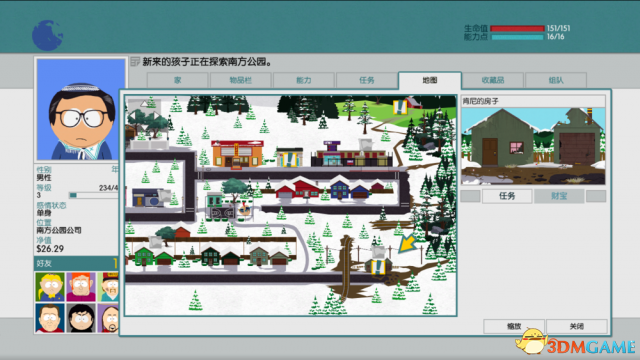This screenshot has width=640, height=360.
Task: Select the 地图 tab
Action: tap(430, 80)
